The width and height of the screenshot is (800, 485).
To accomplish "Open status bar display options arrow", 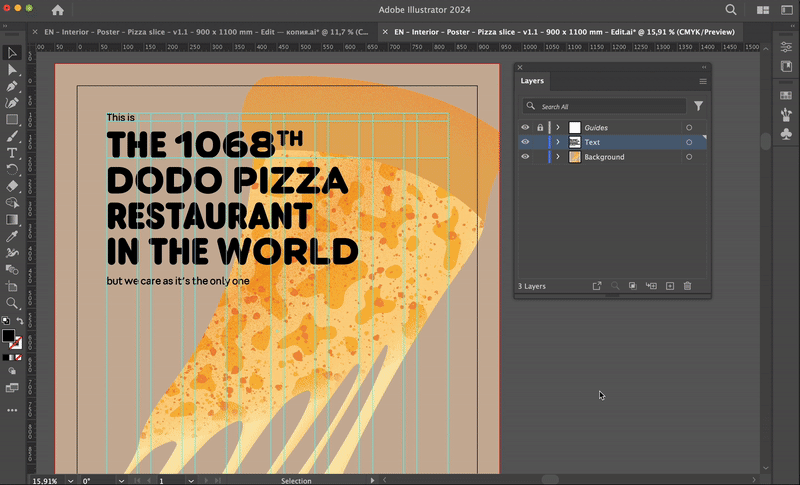I will (372, 480).
